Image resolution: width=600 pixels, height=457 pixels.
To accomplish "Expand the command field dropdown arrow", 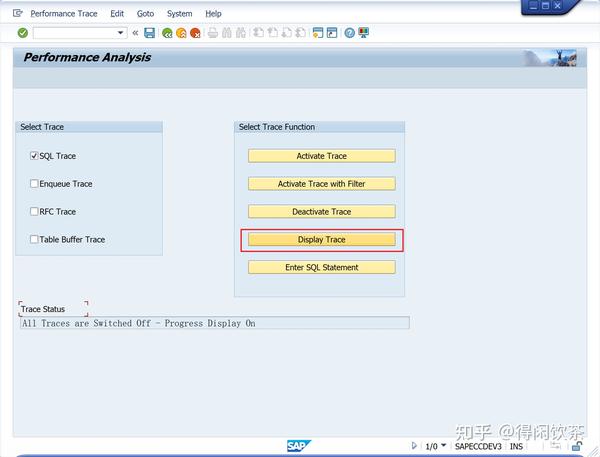I will [x=121, y=33].
